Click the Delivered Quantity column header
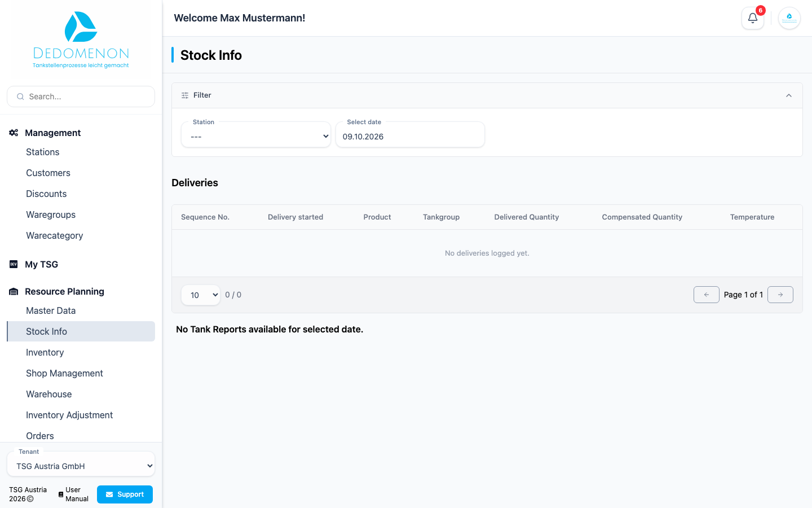Screen dimensions: 812x508 click(x=527, y=217)
